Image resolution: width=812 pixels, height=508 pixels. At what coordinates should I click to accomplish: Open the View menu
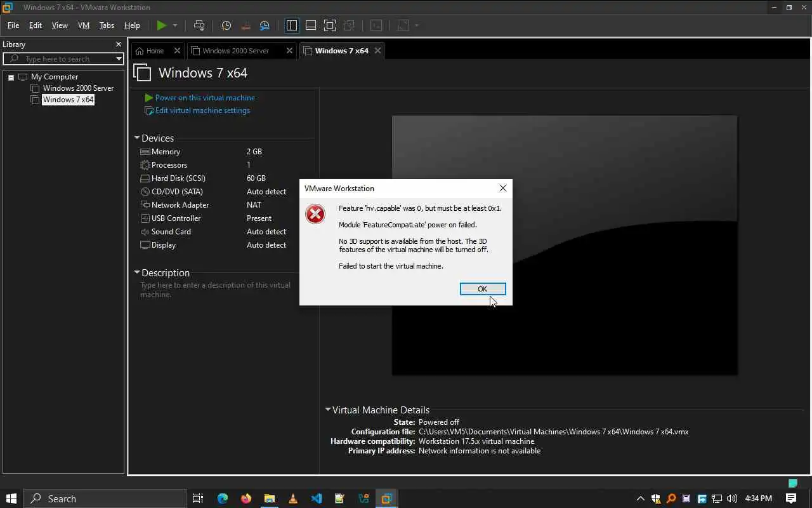60,25
